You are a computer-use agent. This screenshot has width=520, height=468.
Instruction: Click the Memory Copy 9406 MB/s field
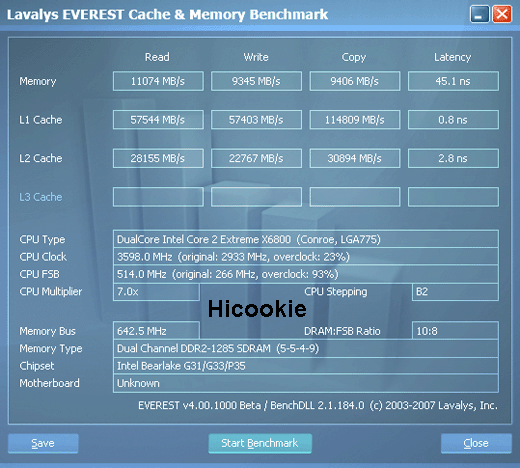[355, 81]
